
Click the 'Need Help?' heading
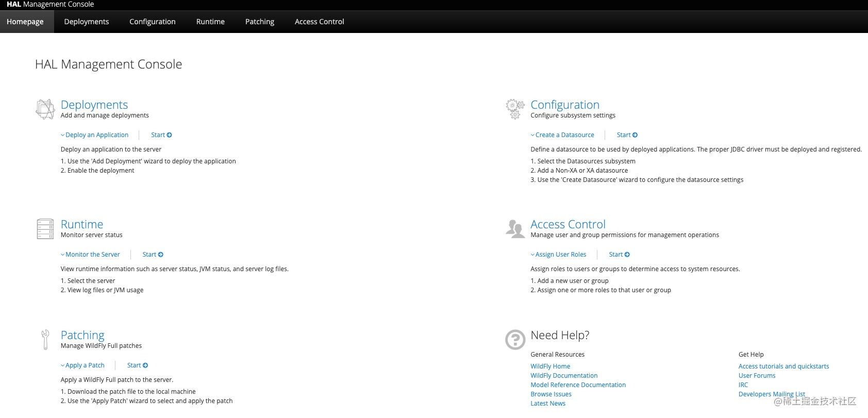tap(560, 335)
